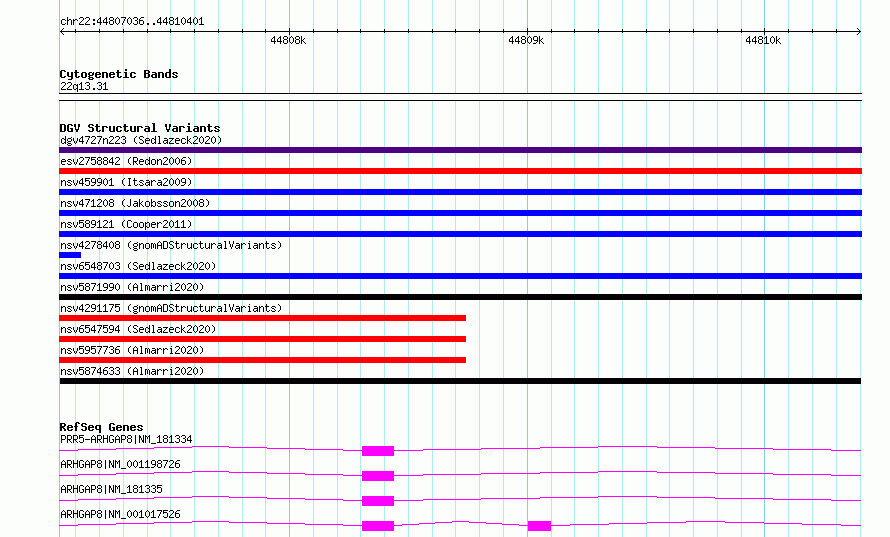Click the blue nsv459901 variant bar

tap(460, 192)
